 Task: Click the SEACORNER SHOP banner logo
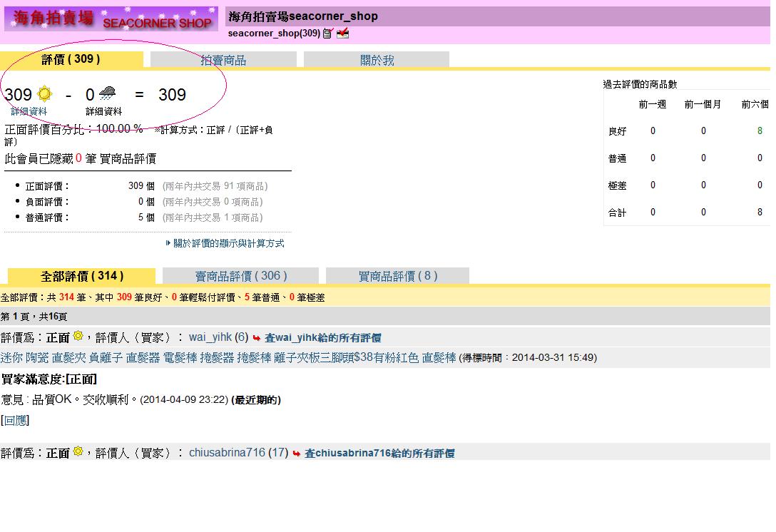click(111, 19)
